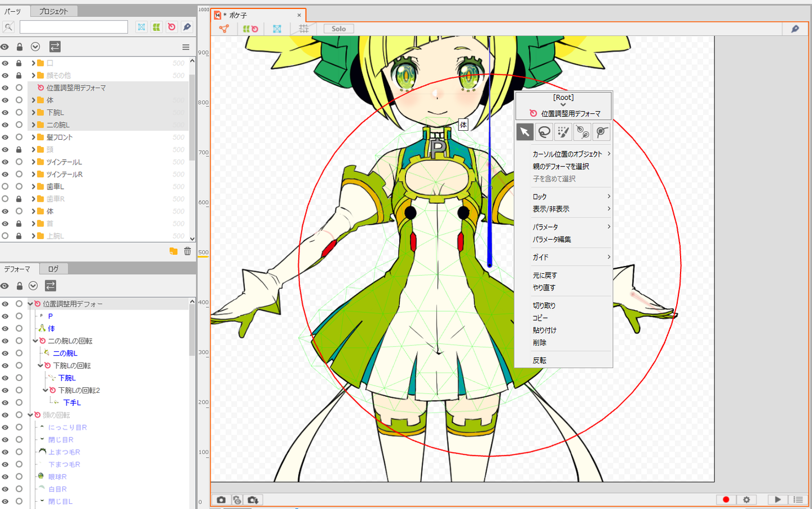
Task: Hide the 髪フロント part with eye icon
Action: (x=5, y=137)
